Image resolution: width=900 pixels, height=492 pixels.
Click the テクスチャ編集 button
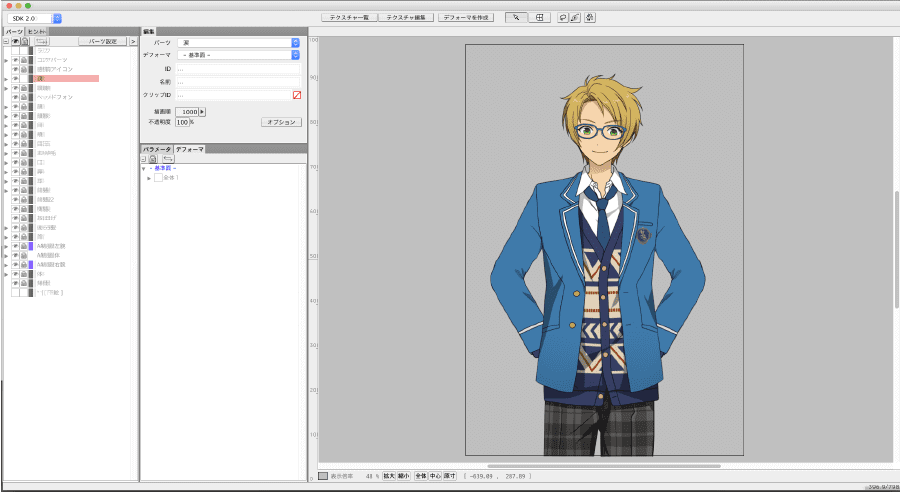[x=406, y=18]
